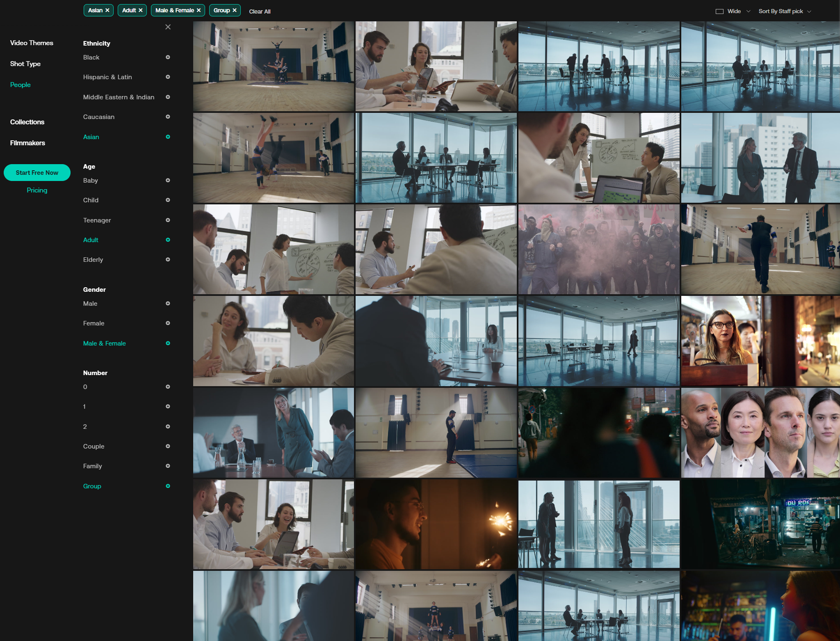
Task: Toggle the Caucasian ethnicity filter
Action: click(x=99, y=117)
